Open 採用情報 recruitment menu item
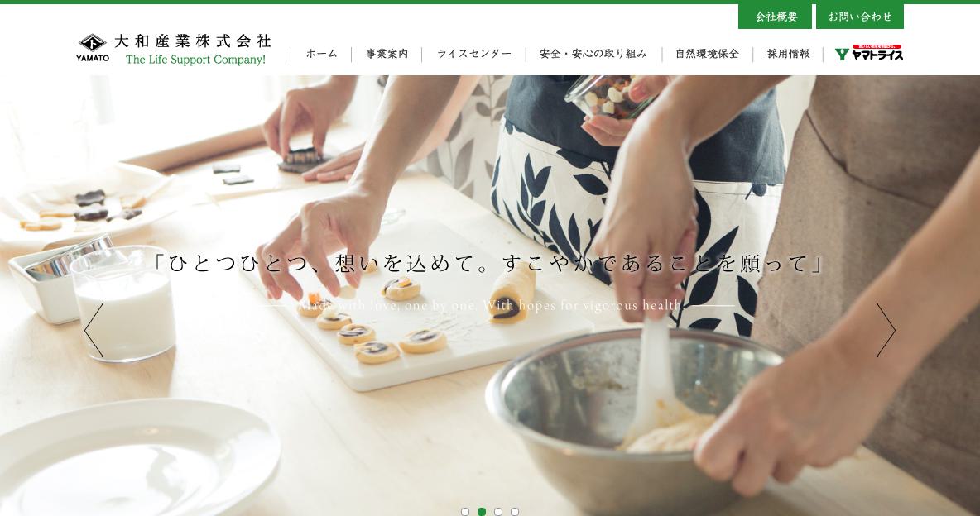 788,54
